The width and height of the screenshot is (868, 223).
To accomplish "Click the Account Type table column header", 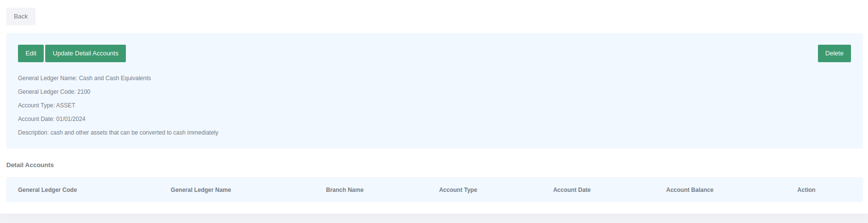I will coord(458,190).
